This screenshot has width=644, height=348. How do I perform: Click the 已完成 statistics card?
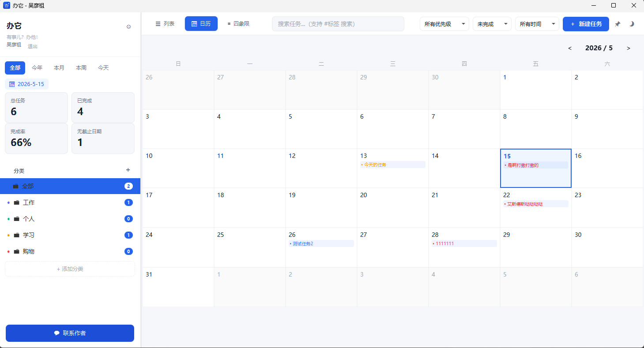pos(103,108)
